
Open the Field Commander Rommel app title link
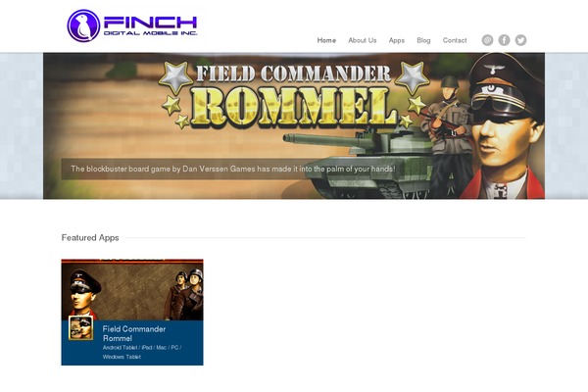point(134,333)
